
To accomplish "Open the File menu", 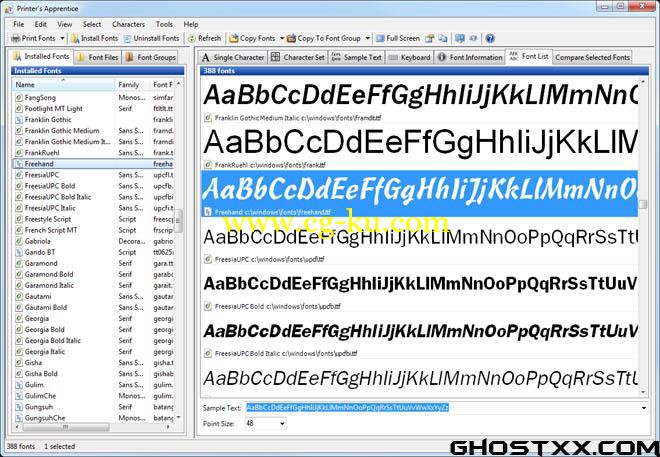I will pos(19,24).
